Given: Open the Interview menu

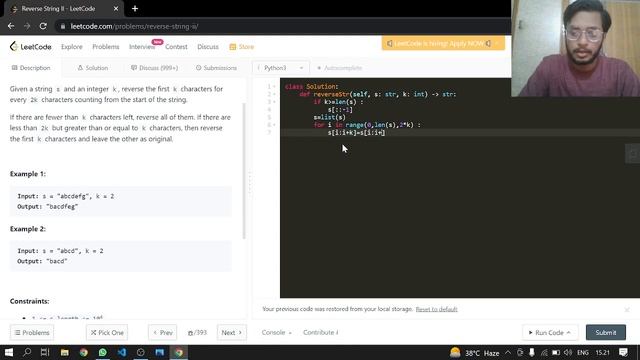Looking at the screenshot, I should 142,47.
